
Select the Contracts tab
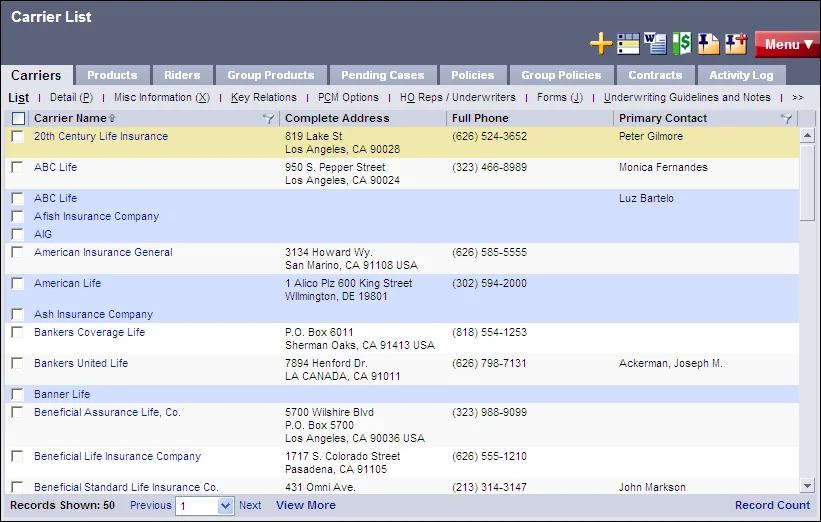point(656,75)
